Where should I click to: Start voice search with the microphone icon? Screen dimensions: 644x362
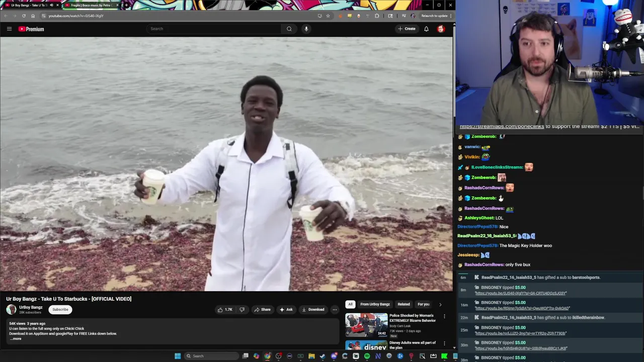[306, 29]
